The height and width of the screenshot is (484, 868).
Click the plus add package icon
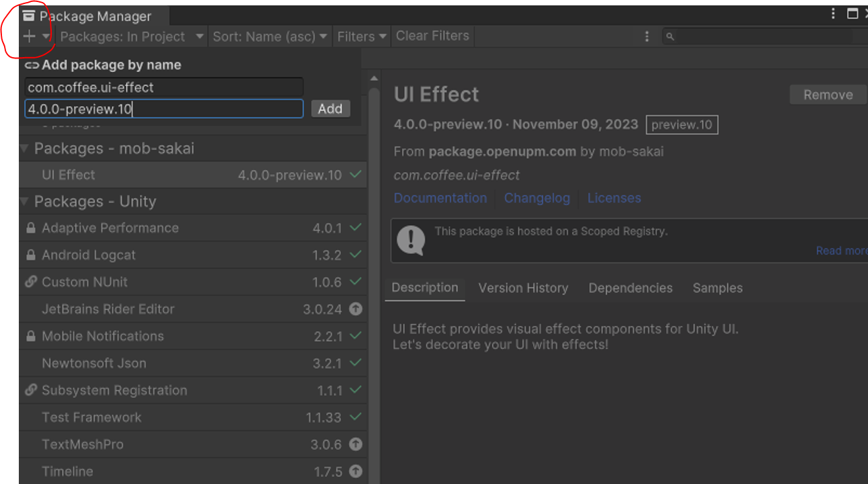29,36
